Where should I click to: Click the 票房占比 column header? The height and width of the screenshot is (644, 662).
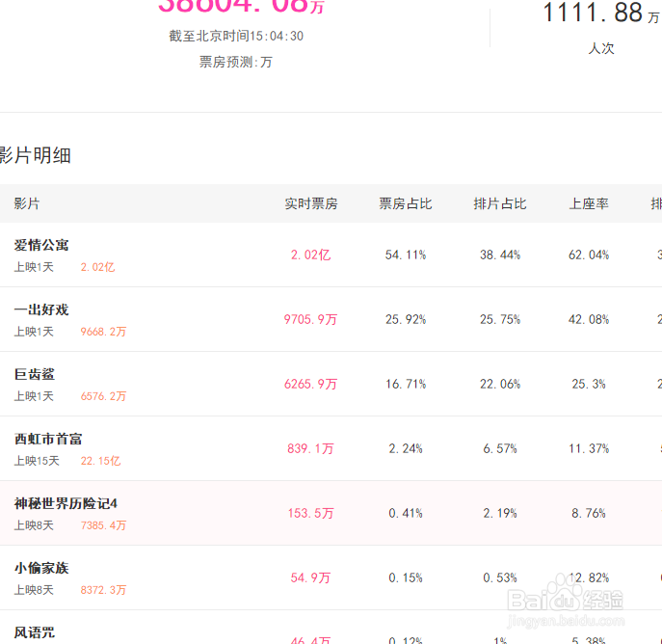[406, 204]
